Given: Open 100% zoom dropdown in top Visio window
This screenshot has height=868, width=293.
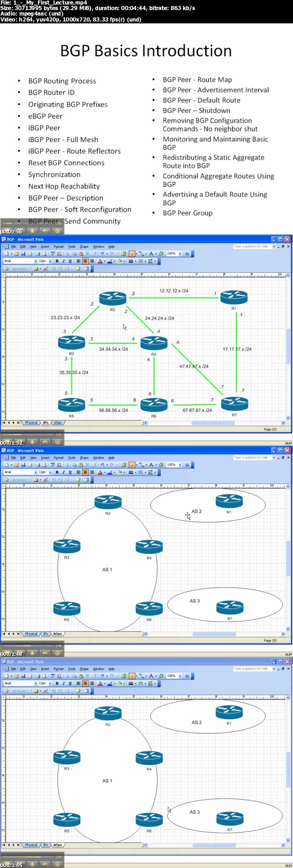Looking at the screenshot, I should [180, 253].
